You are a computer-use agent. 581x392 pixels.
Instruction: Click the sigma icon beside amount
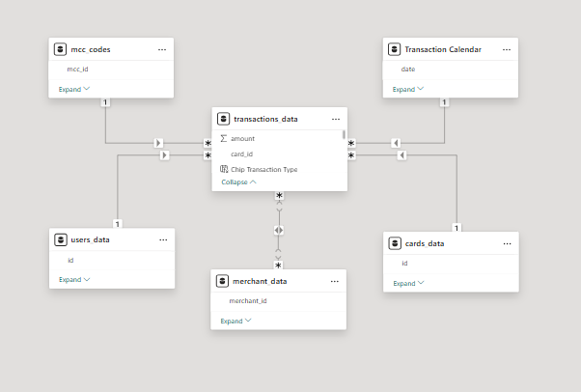(223, 138)
